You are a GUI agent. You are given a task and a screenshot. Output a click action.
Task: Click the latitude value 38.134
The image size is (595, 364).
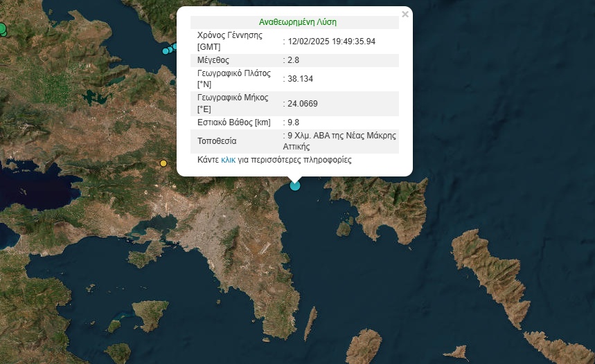tap(301, 79)
